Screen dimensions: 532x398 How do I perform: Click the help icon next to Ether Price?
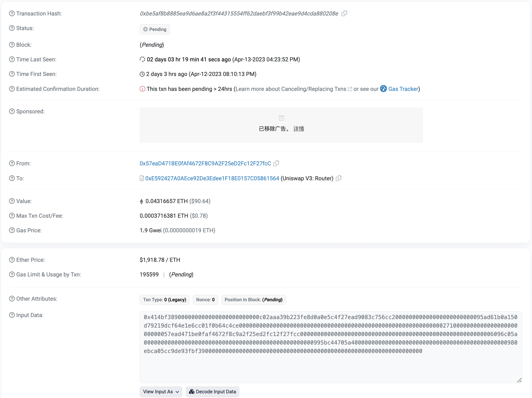click(12, 260)
